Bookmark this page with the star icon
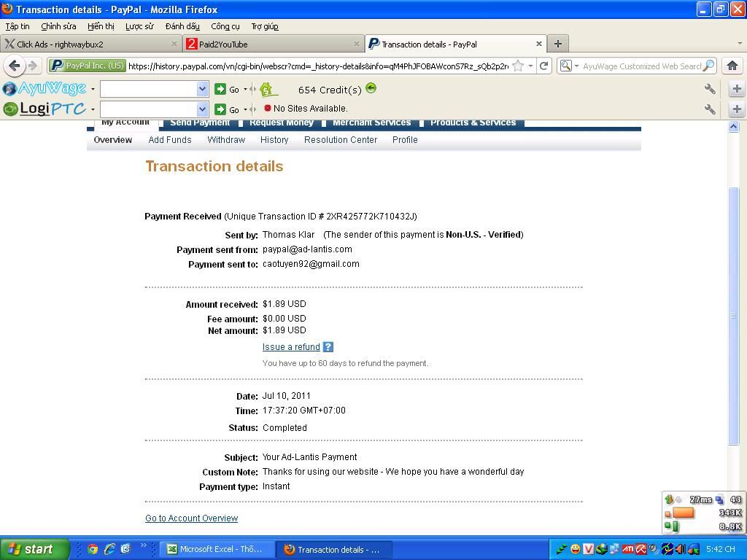This screenshot has width=747, height=560. [x=518, y=66]
